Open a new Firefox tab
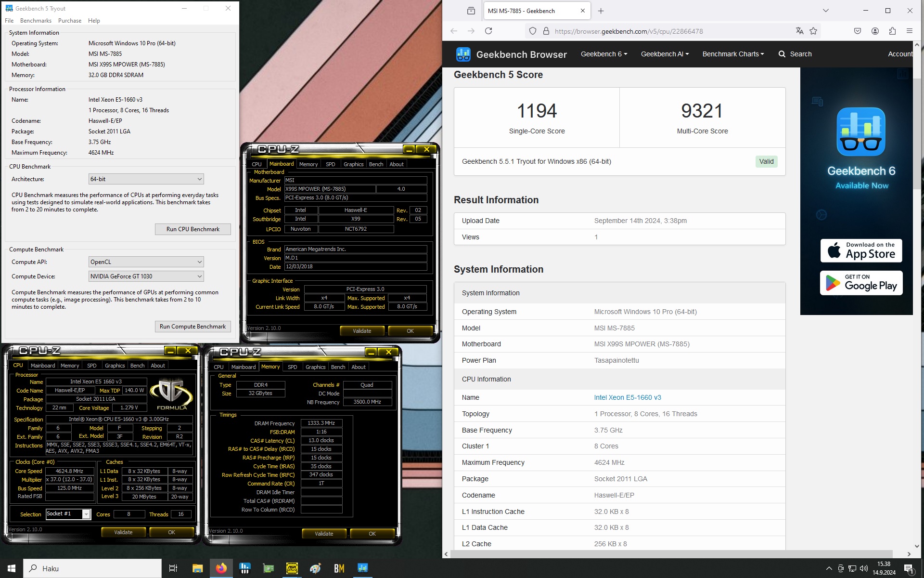 click(601, 11)
